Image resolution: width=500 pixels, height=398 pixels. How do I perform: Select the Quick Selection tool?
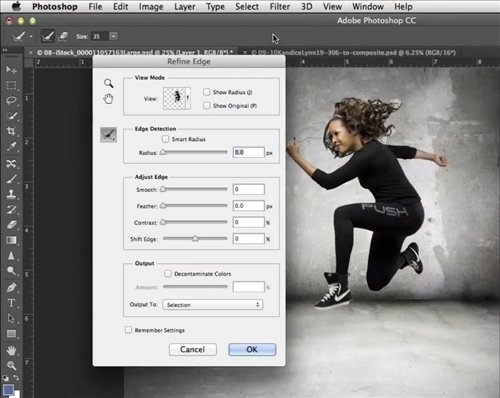[11, 116]
